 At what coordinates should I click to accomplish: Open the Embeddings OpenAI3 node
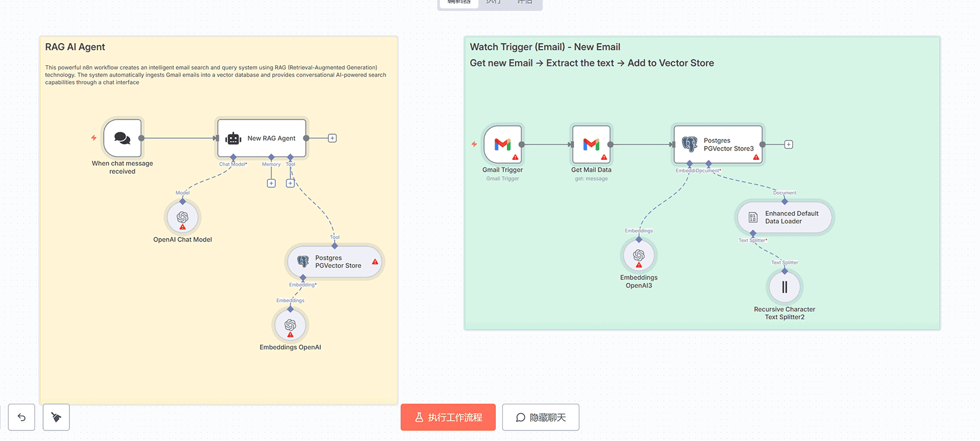click(x=639, y=255)
